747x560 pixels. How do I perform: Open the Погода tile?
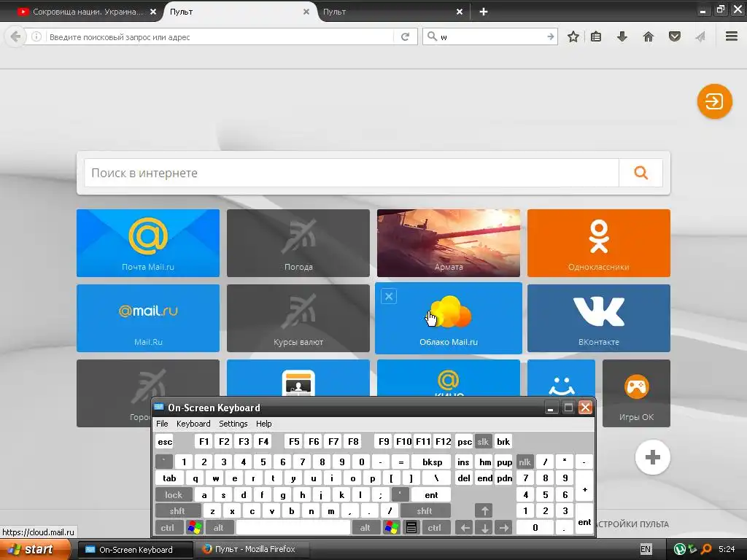[298, 243]
